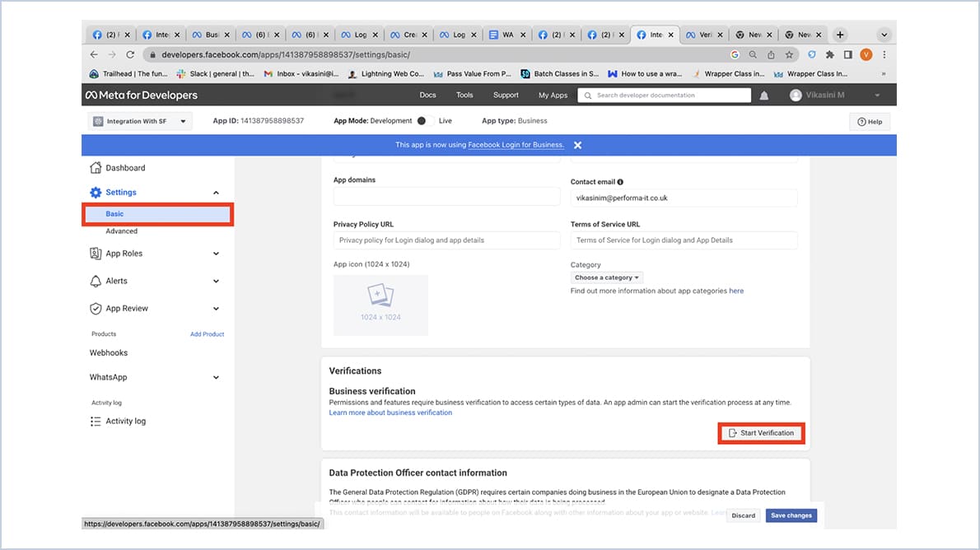
Task: Click the App Review shield icon
Action: point(96,308)
